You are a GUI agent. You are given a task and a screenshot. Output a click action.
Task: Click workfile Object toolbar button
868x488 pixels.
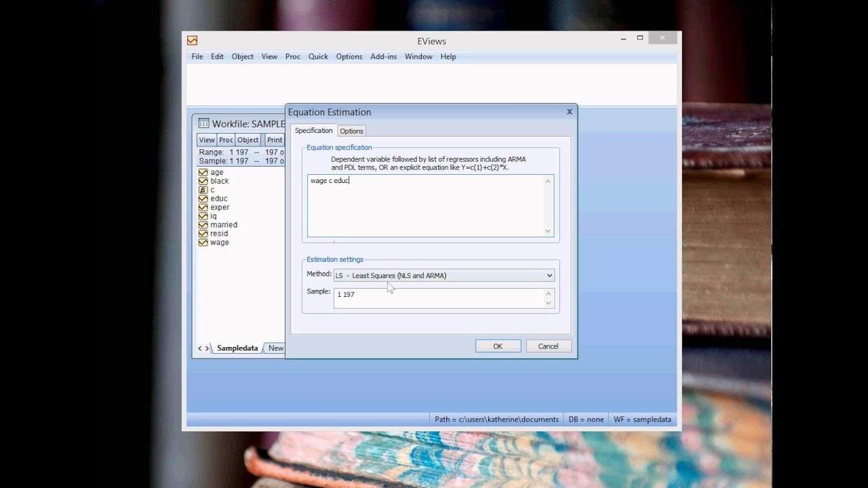(x=248, y=140)
